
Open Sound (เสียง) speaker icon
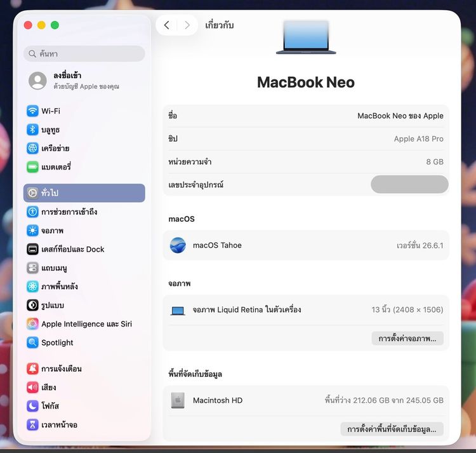32,388
